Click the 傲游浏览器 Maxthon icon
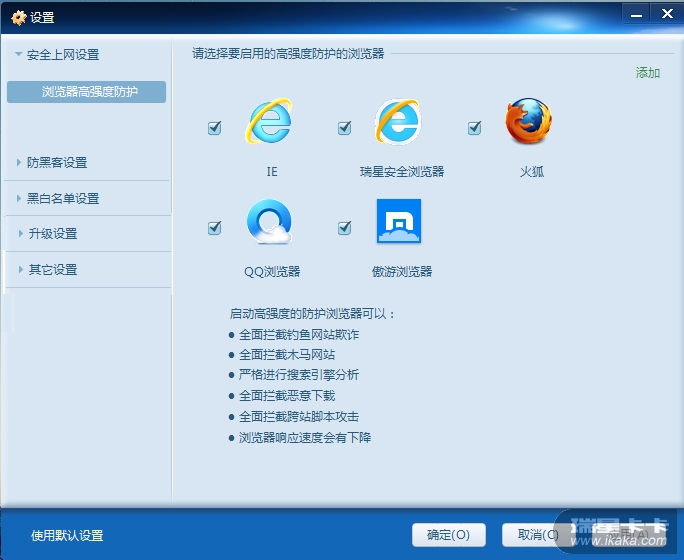The image size is (684, 560). (399, 221)
